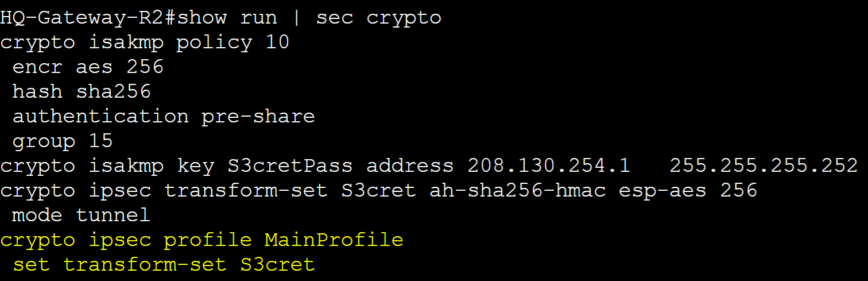Screen dimensions: 868x281
Task: Click the 'set transform-set S3cret' line
Action: click(164, 264)
